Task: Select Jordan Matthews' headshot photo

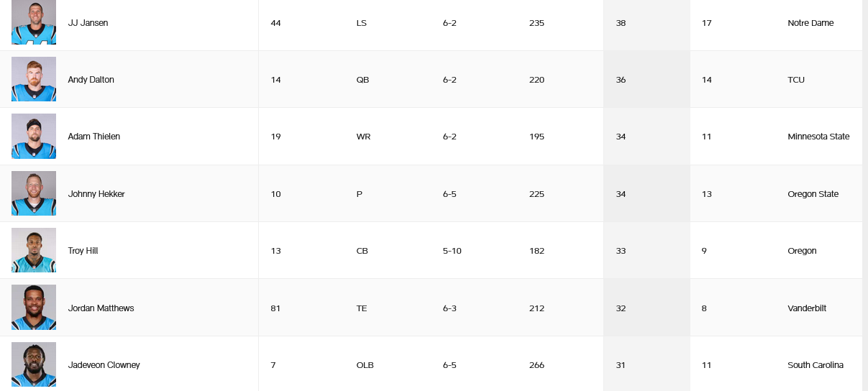Action: point(34,308)
